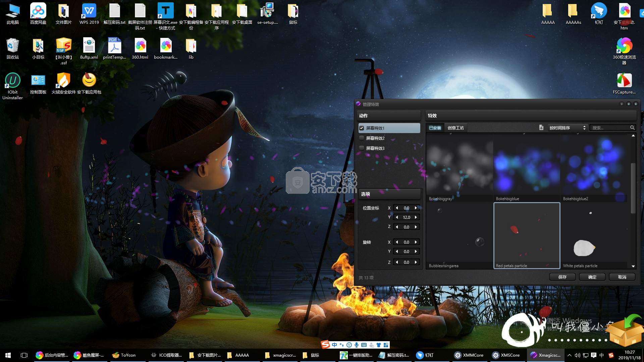Click the 取消 button

point(622,277)
